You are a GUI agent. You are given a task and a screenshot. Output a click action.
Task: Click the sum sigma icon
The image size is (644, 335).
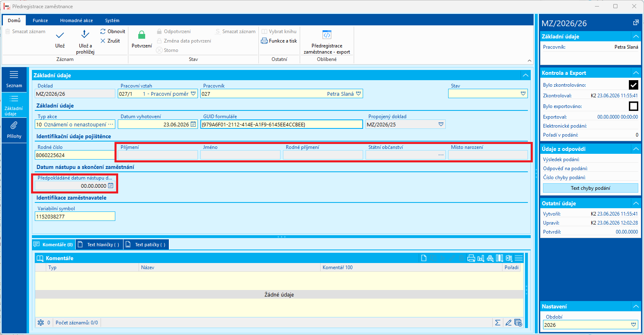tap(498, 323)
